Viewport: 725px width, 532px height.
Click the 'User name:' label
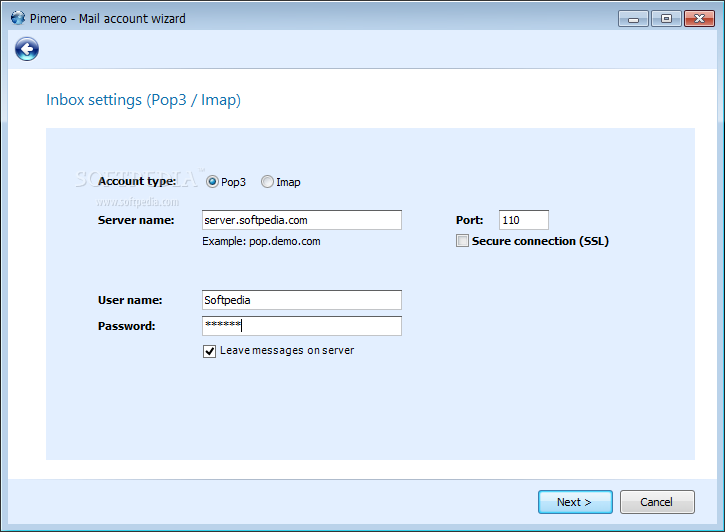[130, 300]
